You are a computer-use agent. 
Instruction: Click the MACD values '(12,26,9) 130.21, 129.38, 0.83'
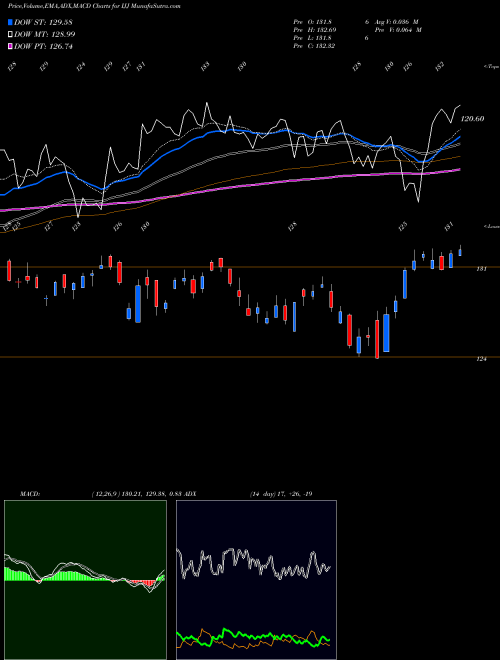pos(136,494)
